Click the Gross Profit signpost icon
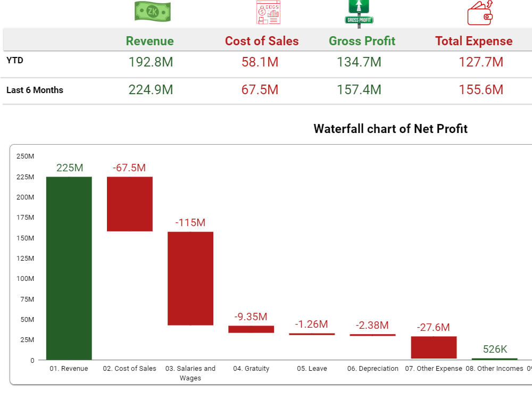 point(358,12)
